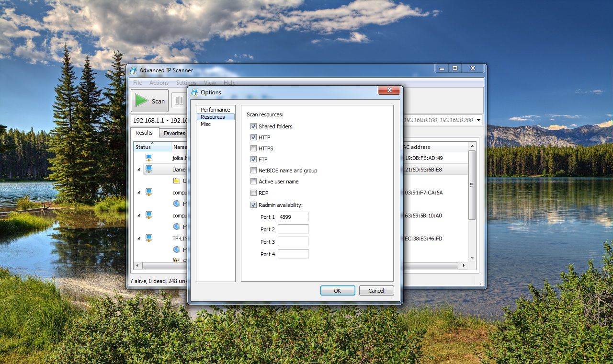
Task: Click the results list scroll-down arrow
Action: point(472,257)
